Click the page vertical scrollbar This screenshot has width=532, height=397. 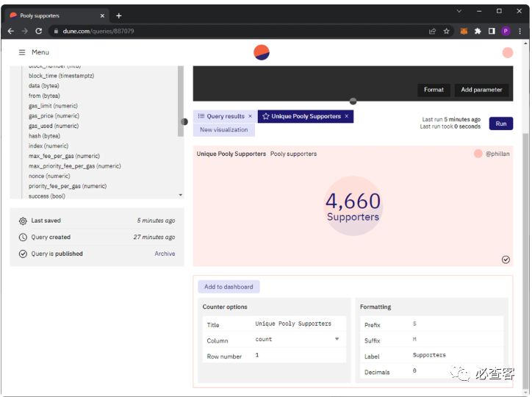pos(525,261)
